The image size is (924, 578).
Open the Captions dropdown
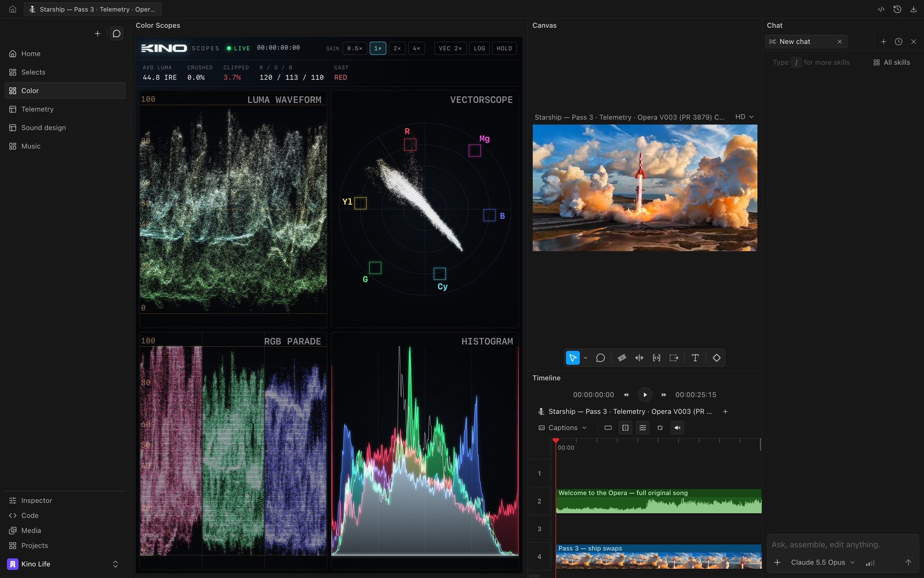[562, 428]
